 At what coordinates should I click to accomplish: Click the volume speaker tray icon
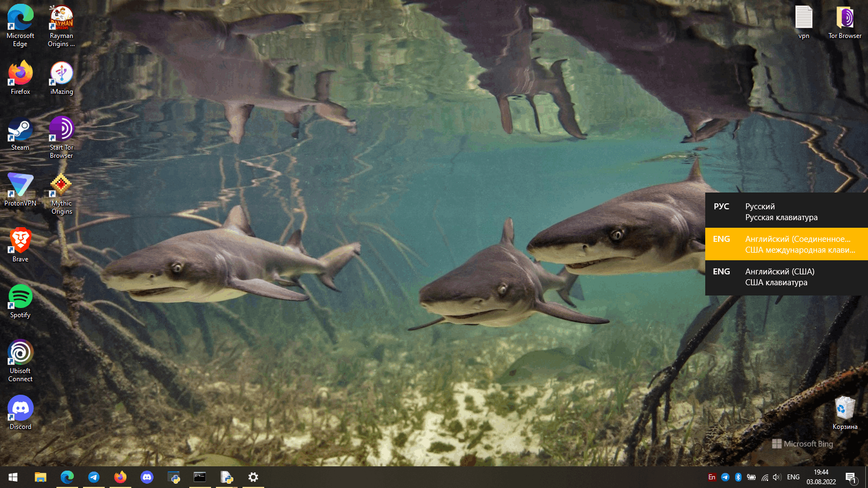point(777,477)
